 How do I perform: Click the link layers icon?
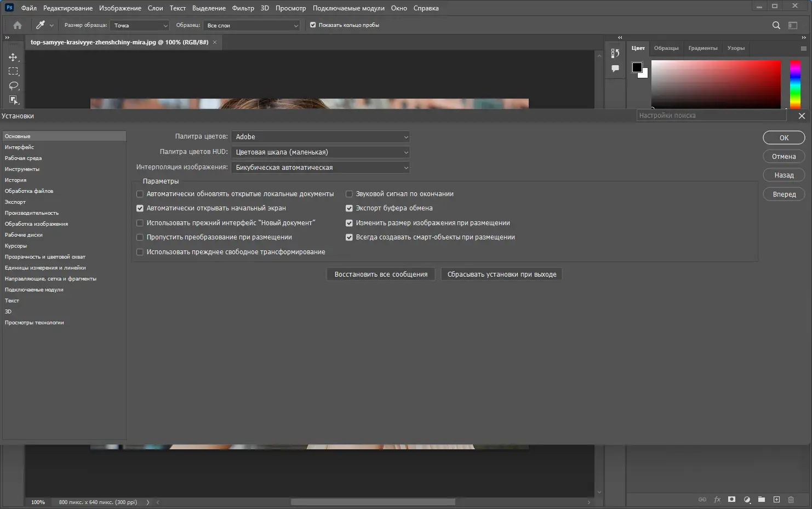coord(702,500)
